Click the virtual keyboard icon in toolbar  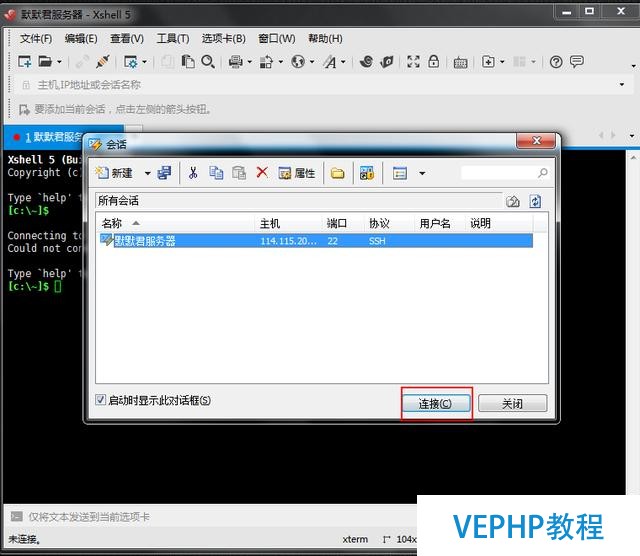[x=460, y=62]
